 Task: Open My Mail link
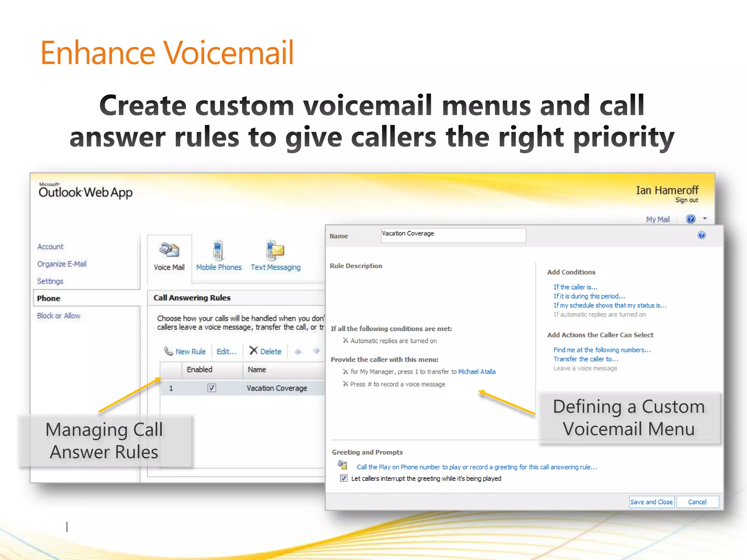coord(658,219)
